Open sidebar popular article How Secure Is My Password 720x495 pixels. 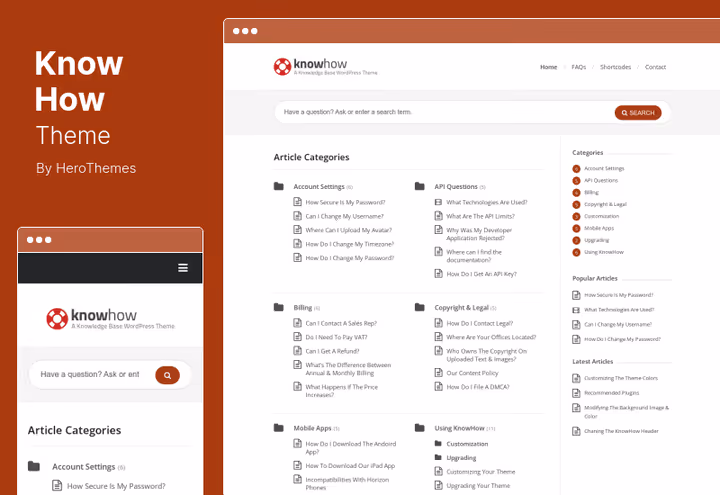click(618, 295)
